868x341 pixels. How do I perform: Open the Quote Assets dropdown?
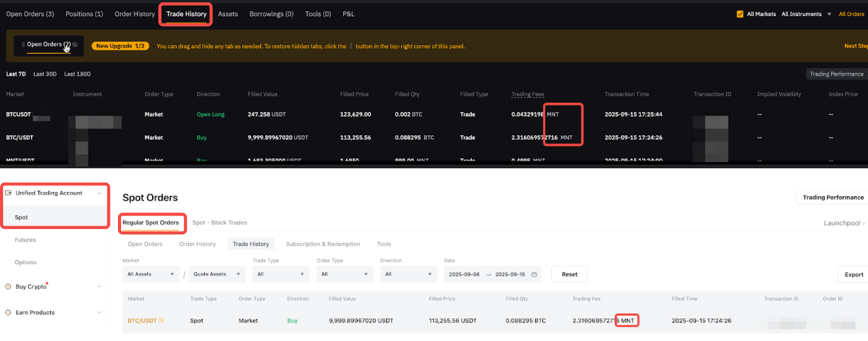pyautogui.click(x=216, y=274)
